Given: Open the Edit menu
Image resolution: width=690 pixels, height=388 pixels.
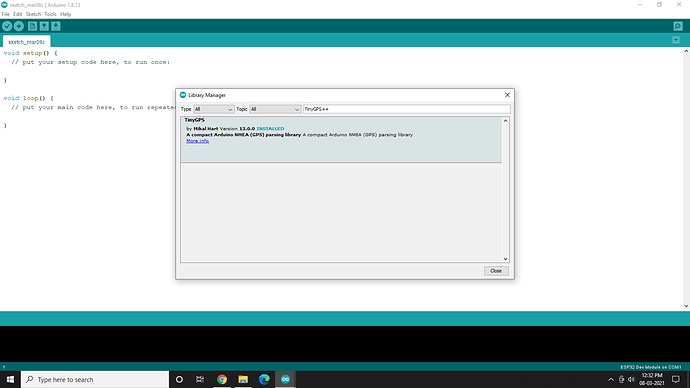Looking at the screenshot, I should pyautogui.click(x=18, y=14).
